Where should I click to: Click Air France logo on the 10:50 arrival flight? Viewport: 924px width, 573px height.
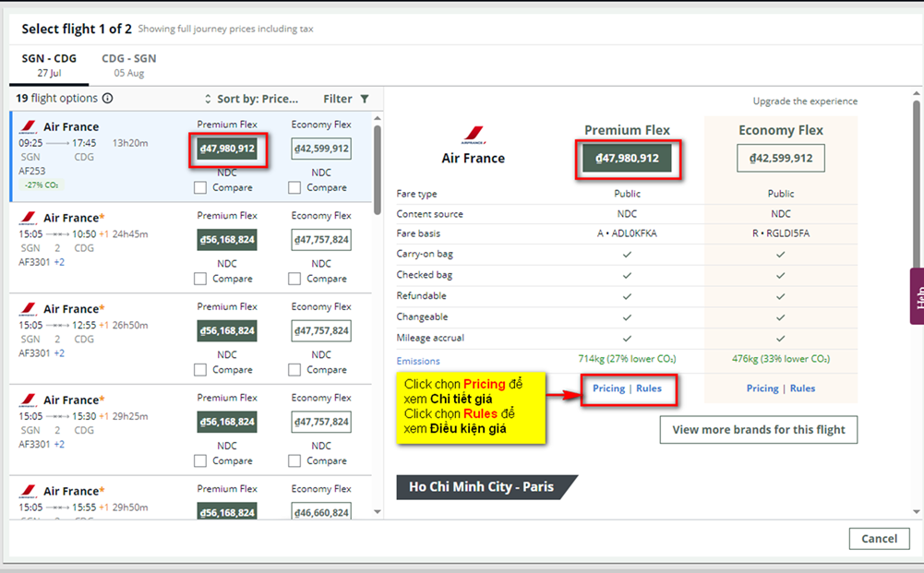coord(29,218)
